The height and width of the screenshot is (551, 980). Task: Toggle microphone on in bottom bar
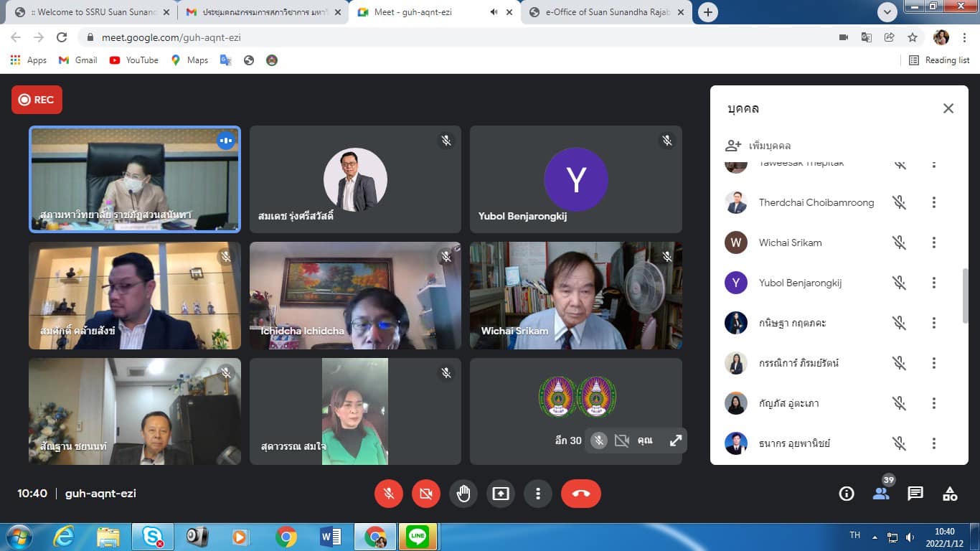[x=389, y=494]
